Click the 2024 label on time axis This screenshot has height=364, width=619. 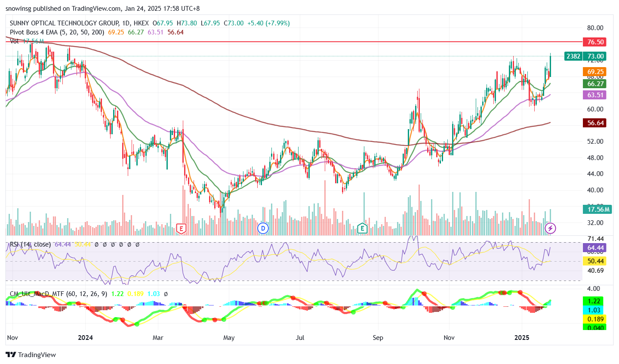click(x=86, y=338)
